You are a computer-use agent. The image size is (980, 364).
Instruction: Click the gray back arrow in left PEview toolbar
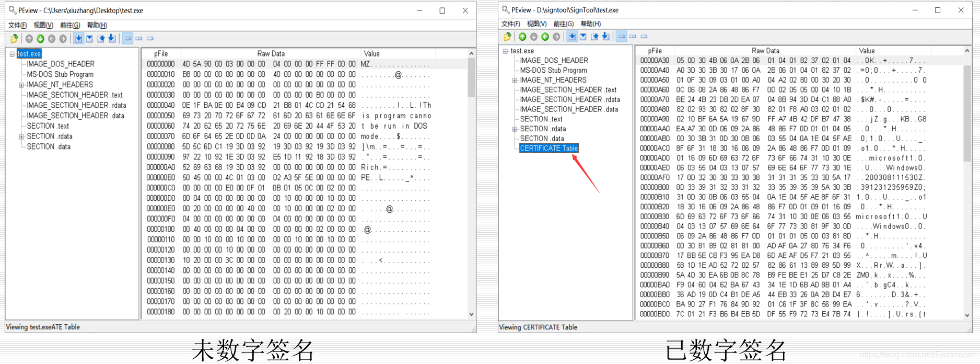coord(52,39)
